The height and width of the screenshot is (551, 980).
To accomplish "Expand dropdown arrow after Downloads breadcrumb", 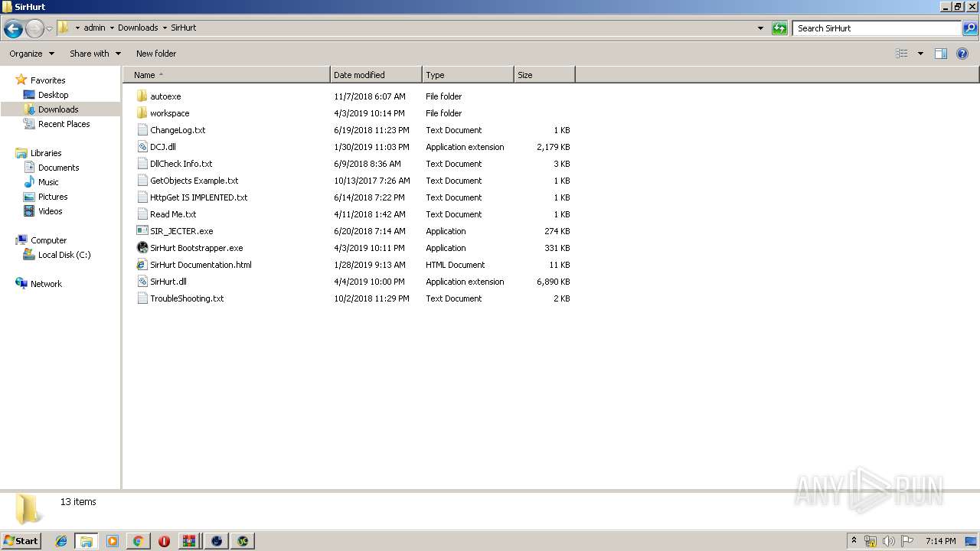I will point(165,28).
